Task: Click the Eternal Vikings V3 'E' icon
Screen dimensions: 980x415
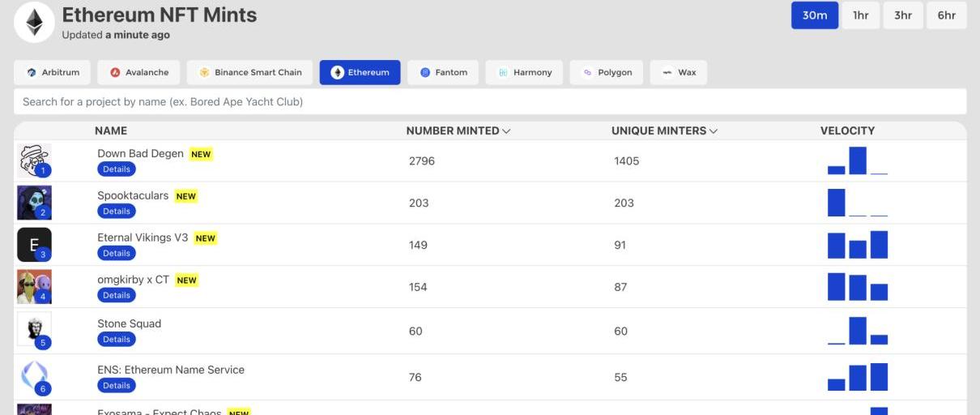Action: click(x=34, y=245)
